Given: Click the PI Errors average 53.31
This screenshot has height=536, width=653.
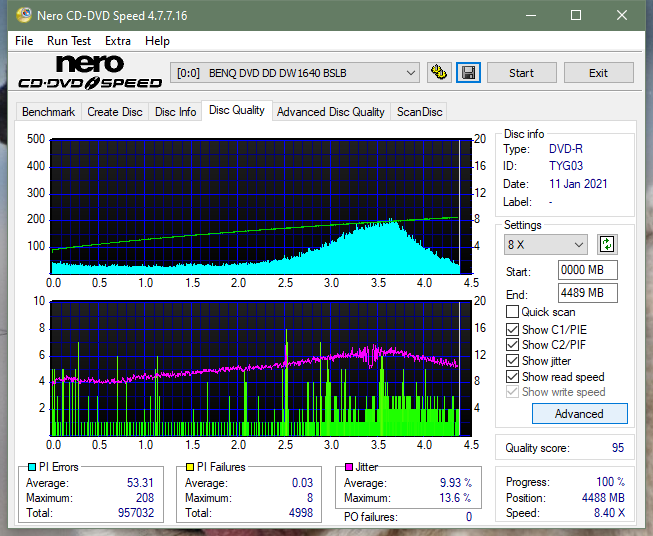Looking at the screenshot, I should (140, 483).
